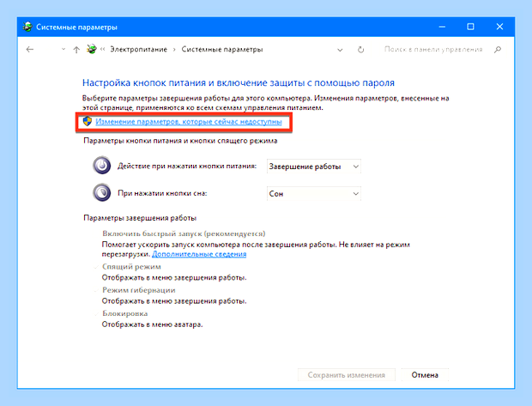Open the Дополнительные сведения link
This screenshot has width=532, height=406.
[199, 254]
